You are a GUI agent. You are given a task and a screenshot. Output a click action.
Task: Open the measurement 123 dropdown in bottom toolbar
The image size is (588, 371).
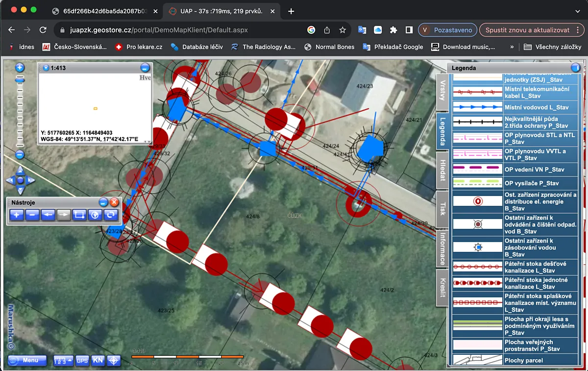coord(63,361)
